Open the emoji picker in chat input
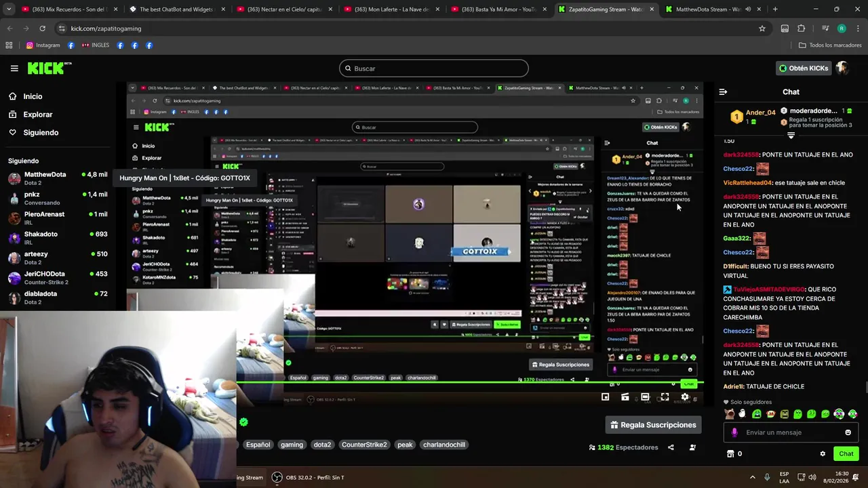868x488 pixels. 848,432
